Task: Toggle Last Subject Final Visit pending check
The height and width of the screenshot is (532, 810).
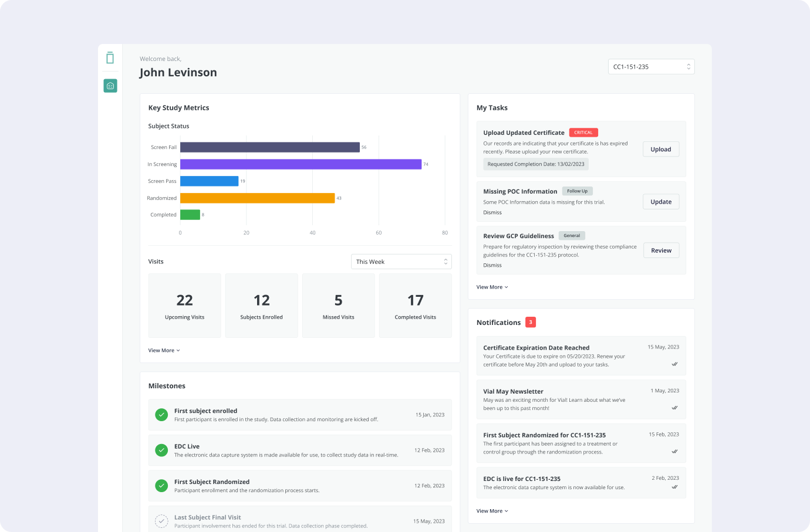Action: [x=161, y=521]
